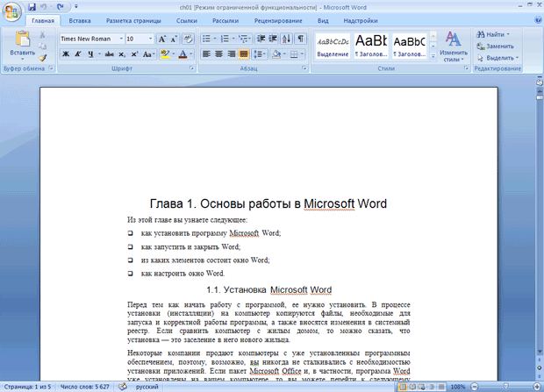Increase font size with grow icon
Image resolution: width=544 pixels, height=392 pixels.
pos(162,39)
